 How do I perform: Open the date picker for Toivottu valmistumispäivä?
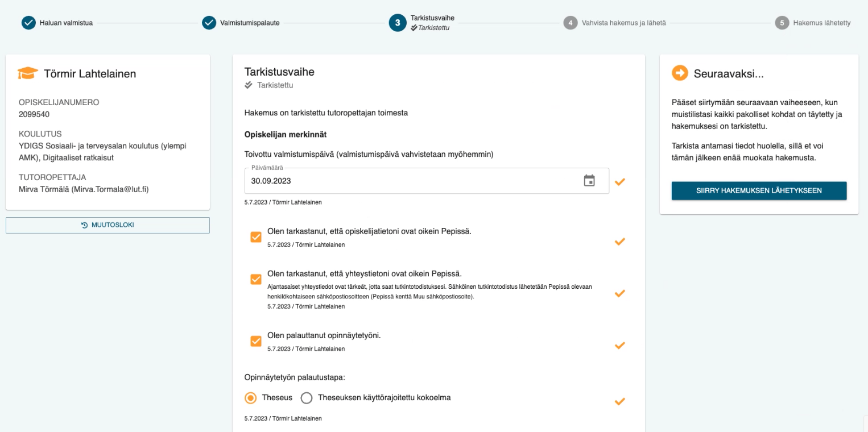click(590, 180)
